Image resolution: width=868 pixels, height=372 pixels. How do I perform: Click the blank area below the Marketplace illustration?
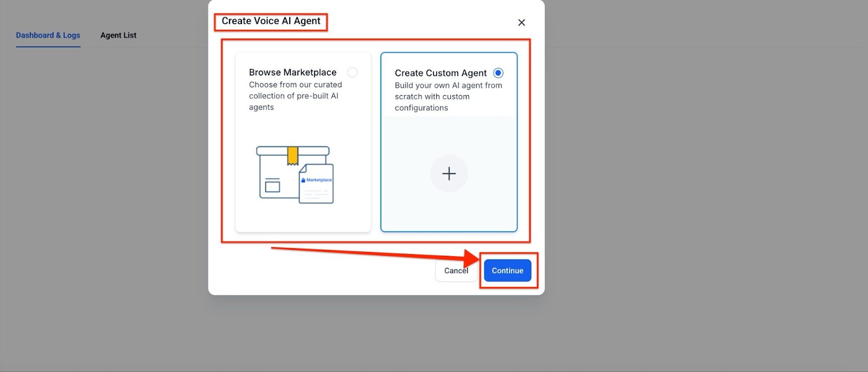point(303,219)
